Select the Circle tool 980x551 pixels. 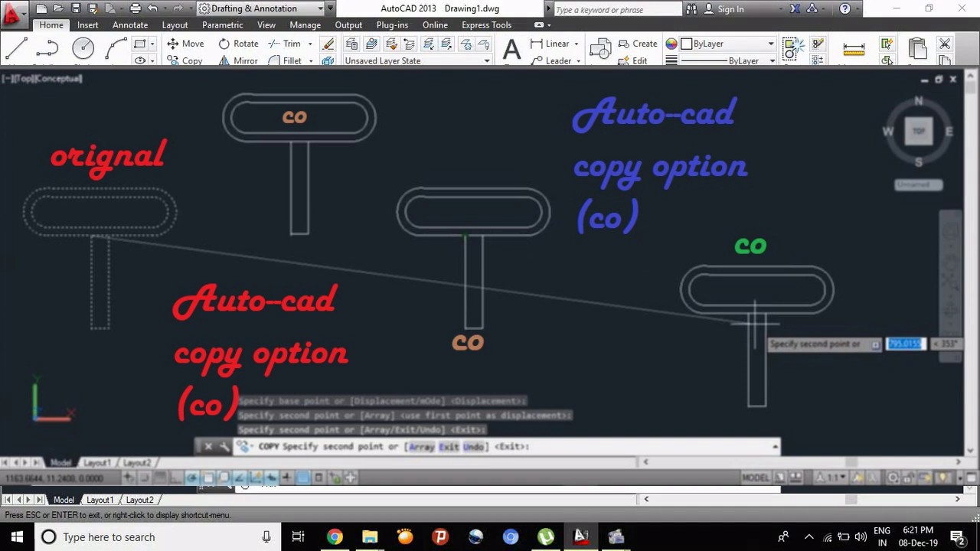(x=83, y=49)
